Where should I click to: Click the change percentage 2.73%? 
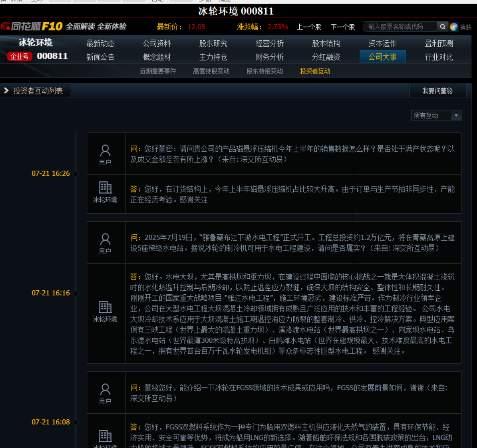coord(278,27)
